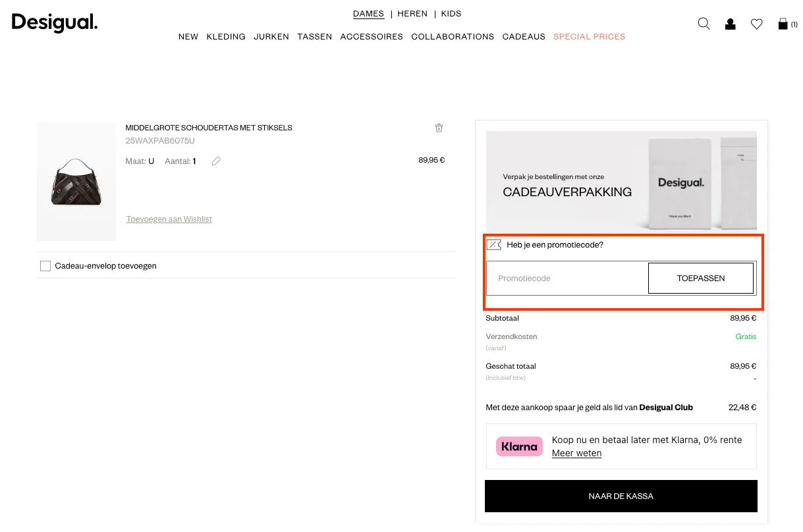Open the search magnifier icon
The height and width of the screenshot is (532, 803).
pyautogui.click(x=704, y=24)
